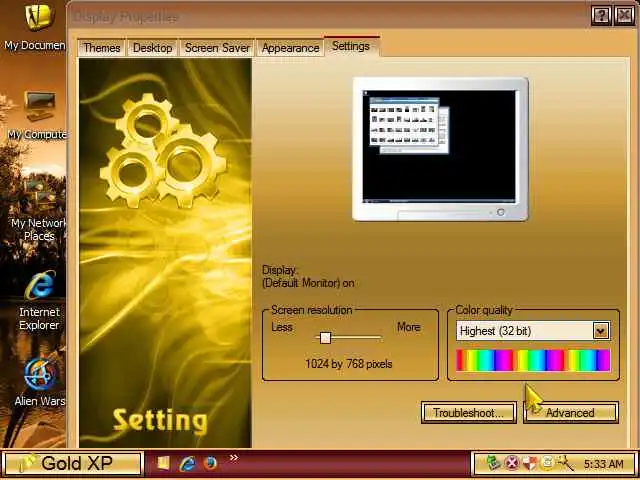Select the Settings tab

(351, 46)
